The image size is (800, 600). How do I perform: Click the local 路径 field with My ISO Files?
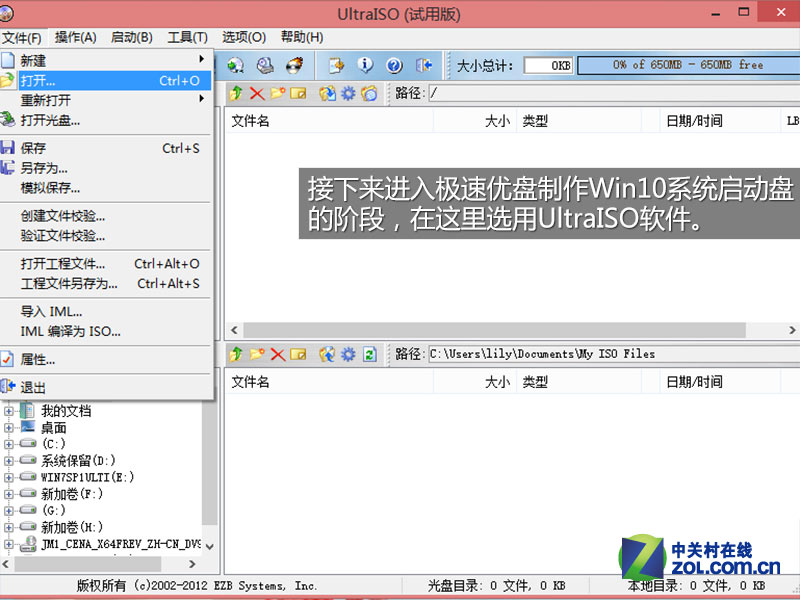614,354
